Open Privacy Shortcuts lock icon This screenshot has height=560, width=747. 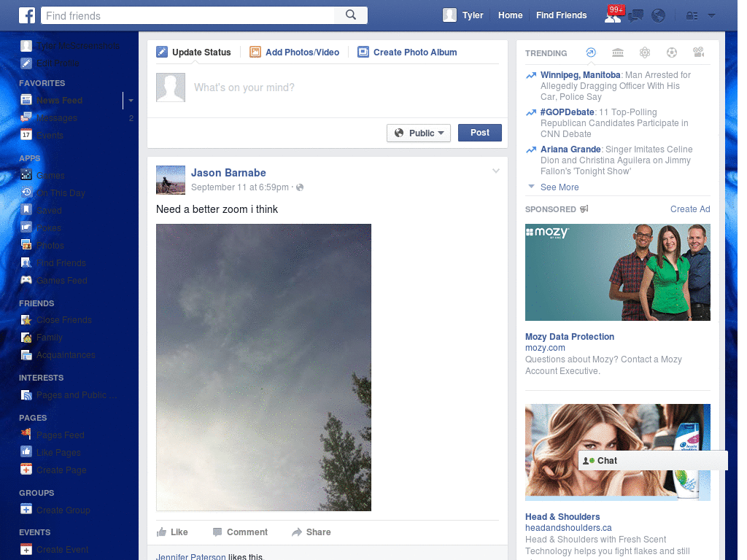pos(692,15)
